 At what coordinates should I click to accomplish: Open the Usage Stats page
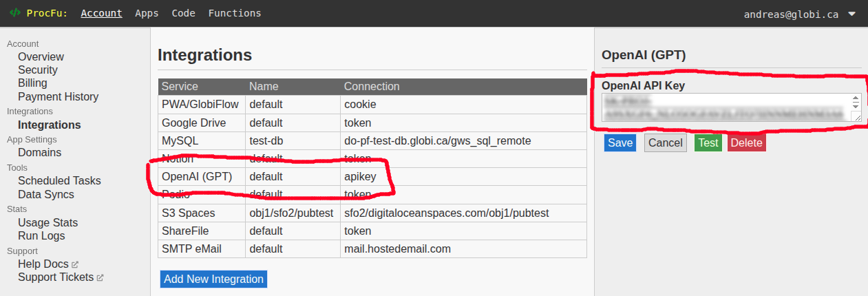[x=47, y=222]
